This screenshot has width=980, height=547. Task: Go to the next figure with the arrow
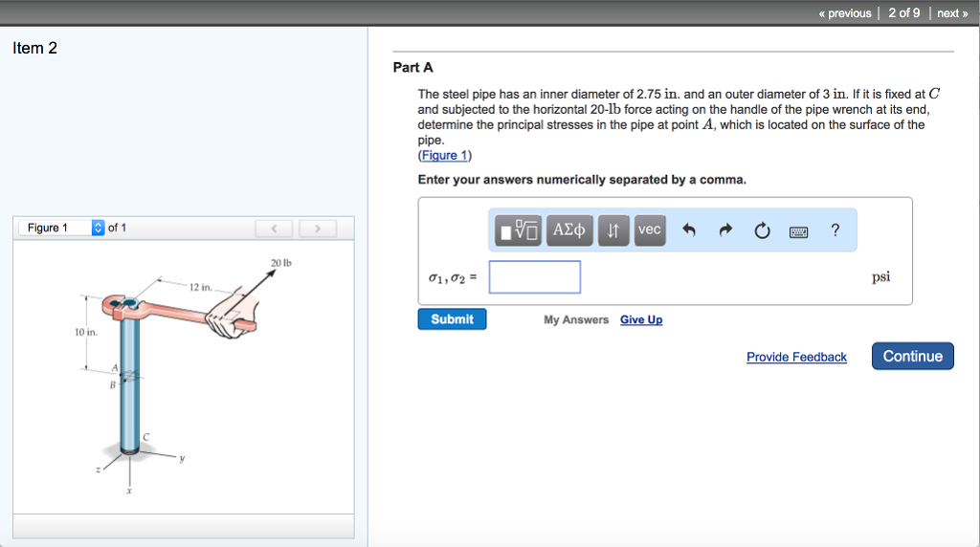(x=318, y=229)
